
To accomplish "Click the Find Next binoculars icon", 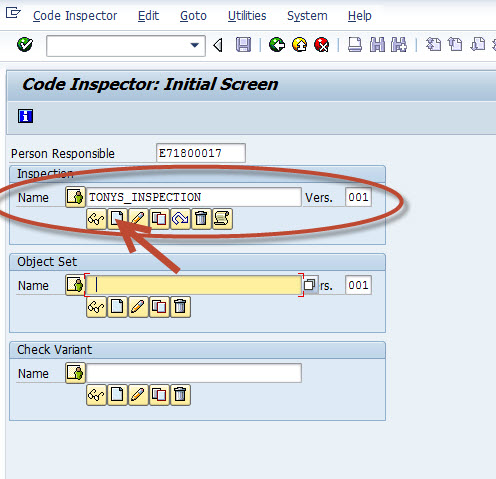I will (x=399, y=45).
